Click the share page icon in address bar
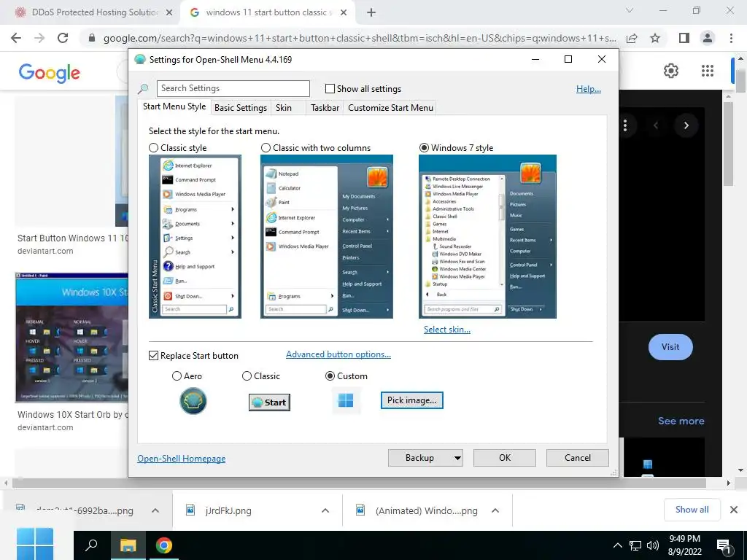Screen dimensions: 747x560 click(632, 38)
